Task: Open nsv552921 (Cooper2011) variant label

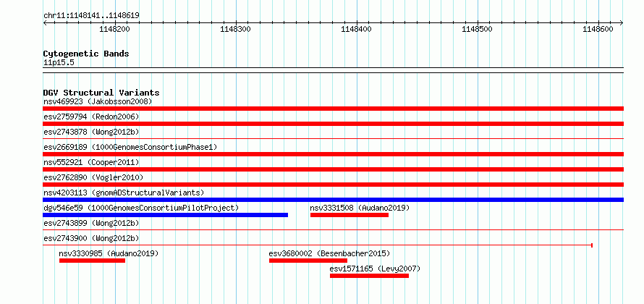Action: pos(91,162)
